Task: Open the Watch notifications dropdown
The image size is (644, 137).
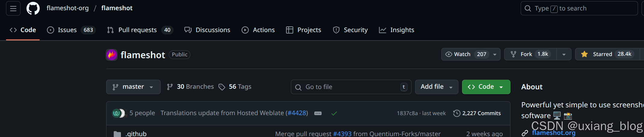Action: pos(471,54)
